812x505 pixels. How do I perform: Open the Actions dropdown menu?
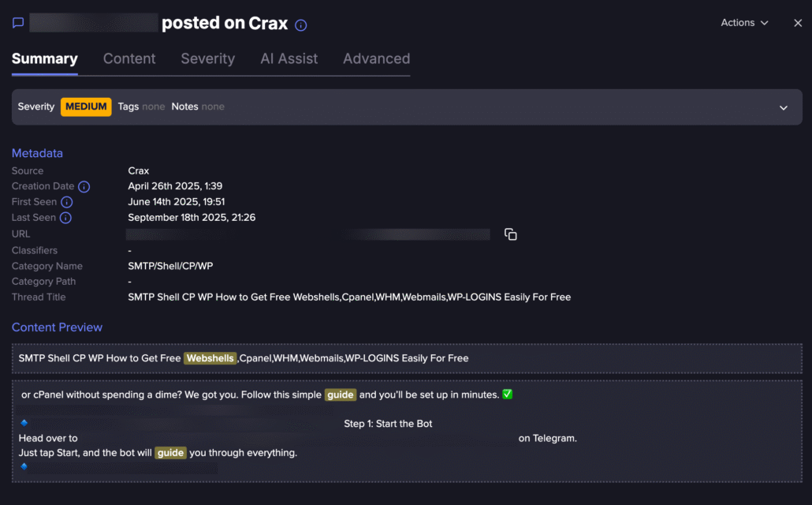coord(744,23)
